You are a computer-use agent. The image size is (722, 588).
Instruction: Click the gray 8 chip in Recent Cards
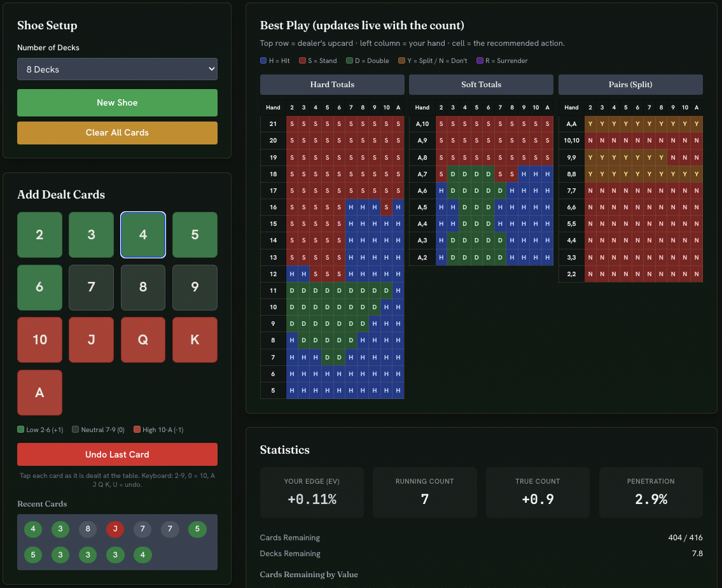[88, 529]
